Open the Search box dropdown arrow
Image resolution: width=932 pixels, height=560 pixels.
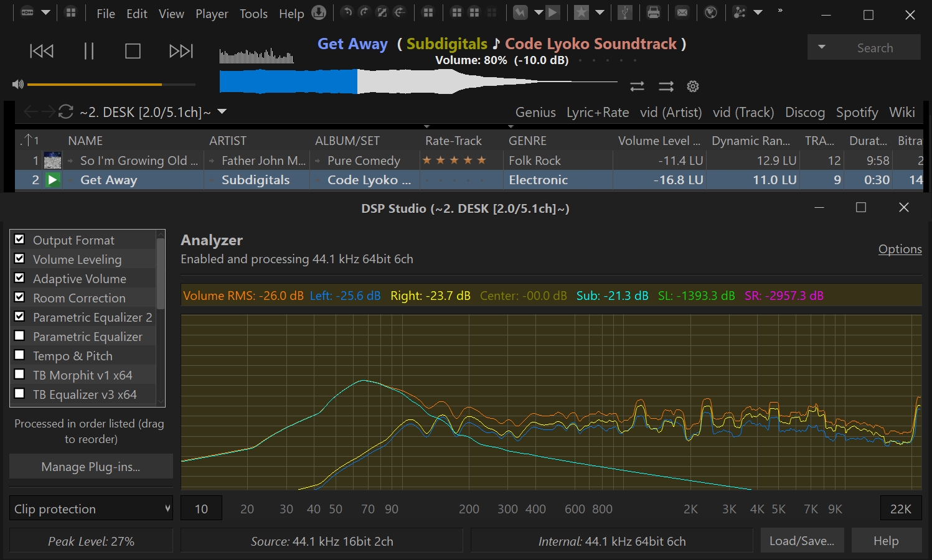click(x=822, y=47)
